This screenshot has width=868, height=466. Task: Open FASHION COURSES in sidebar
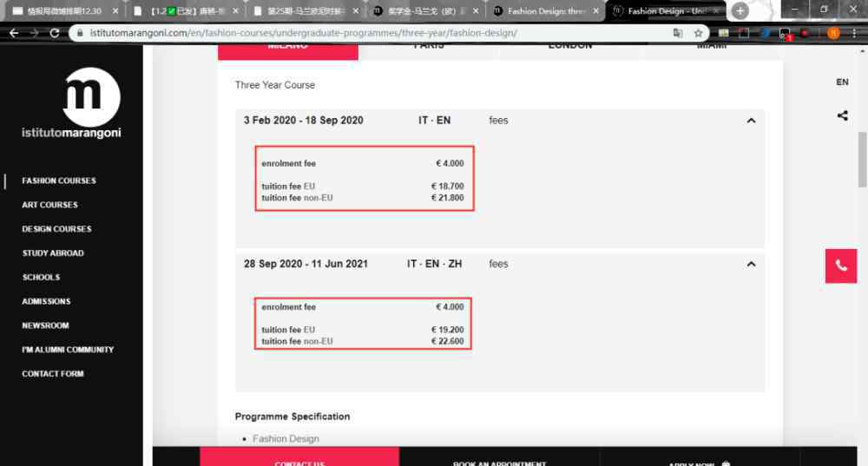tap(59, 181)
